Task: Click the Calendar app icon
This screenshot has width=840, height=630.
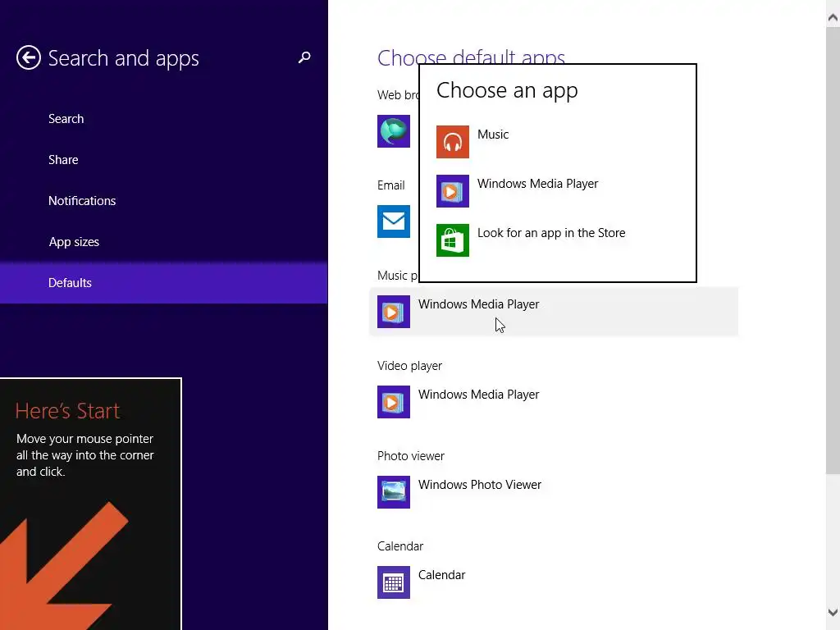Action: coord(393,582)
